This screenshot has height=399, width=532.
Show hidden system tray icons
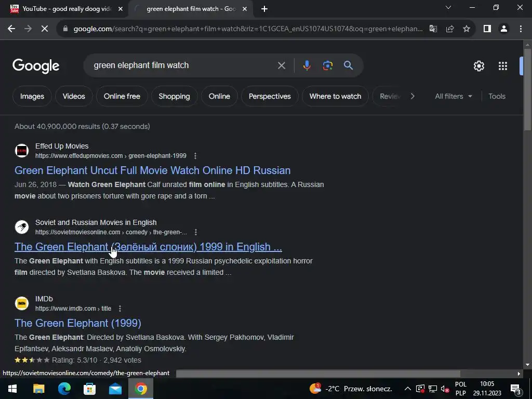pyautogui.click(x=408, y=389)
